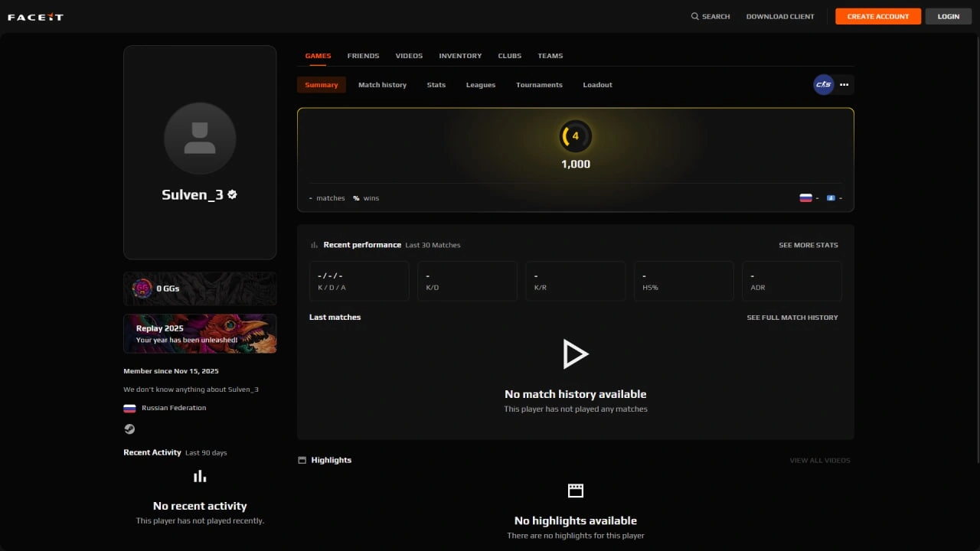Image resolution: width=980 pixels, height=551 pixels.
Task: Open the Replay 2025 banner
Action: tap(200, 334)
